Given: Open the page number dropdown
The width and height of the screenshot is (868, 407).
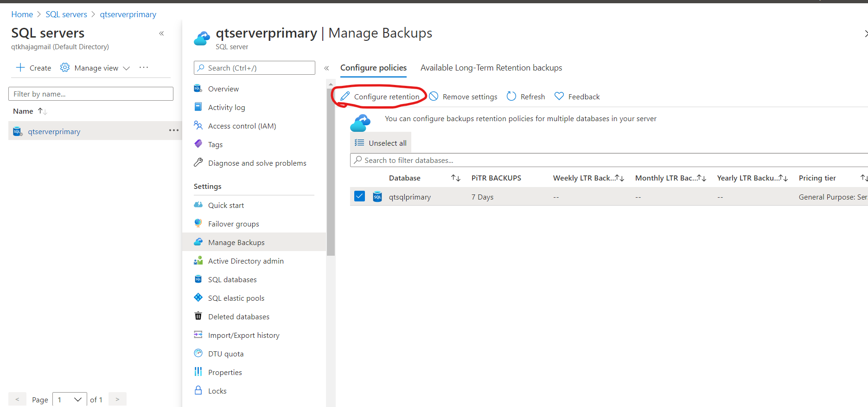Looking at the screenshot, I should [70, 400].
